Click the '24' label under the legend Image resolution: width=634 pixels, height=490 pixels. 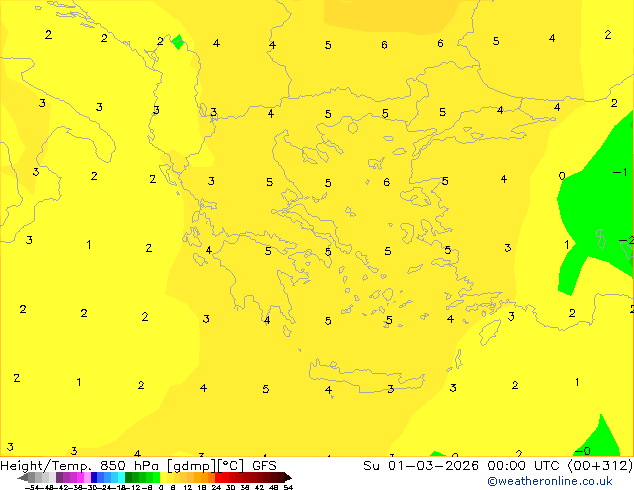(217, 487)
